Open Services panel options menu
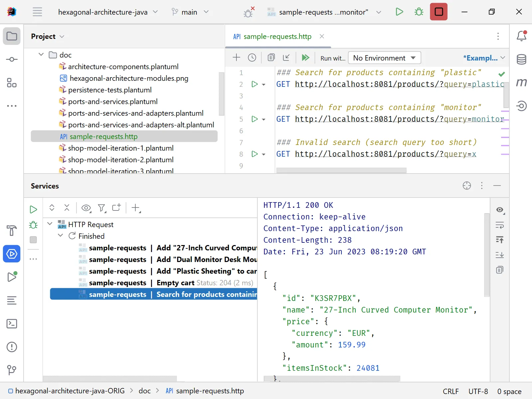The width and height of the screenshot is (532, 399). pyautogui.click(x=482, y=186)
